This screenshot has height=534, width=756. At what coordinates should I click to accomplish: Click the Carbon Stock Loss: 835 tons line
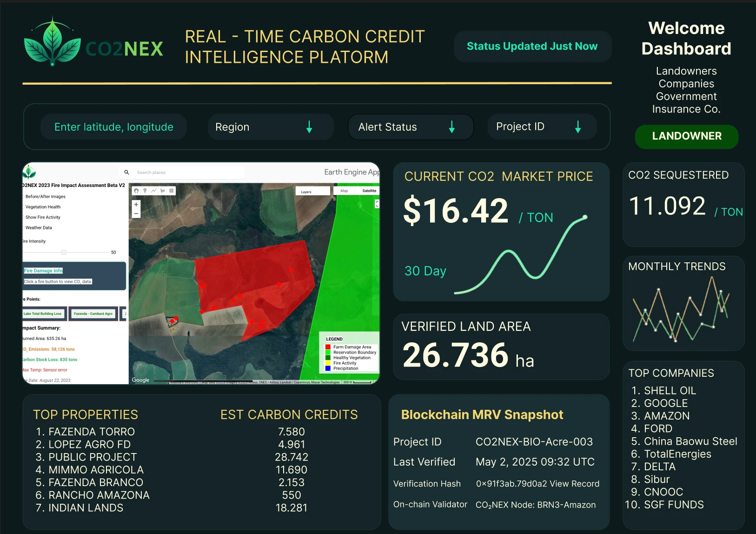click(50, 360)
